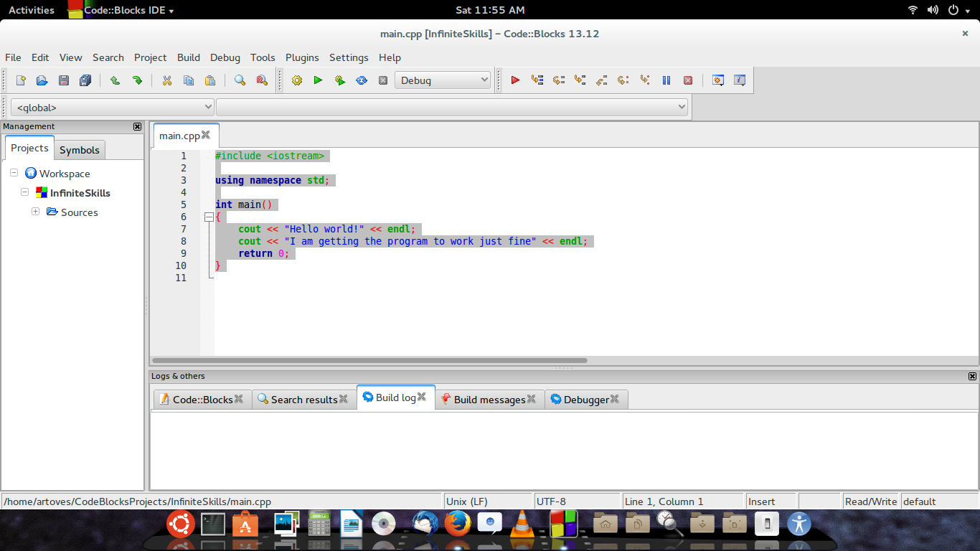
Task: Open the Help menu
Action: (390, 57)
